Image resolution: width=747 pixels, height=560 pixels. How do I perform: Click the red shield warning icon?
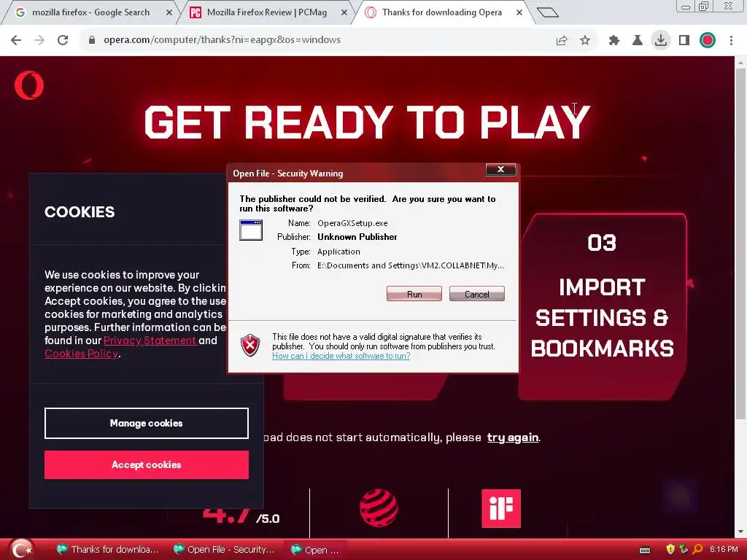250,345
